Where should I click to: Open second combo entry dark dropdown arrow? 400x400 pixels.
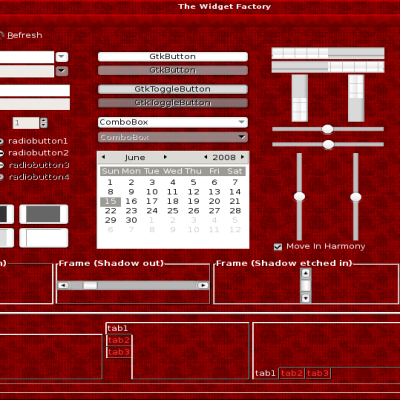coord(61,71)
